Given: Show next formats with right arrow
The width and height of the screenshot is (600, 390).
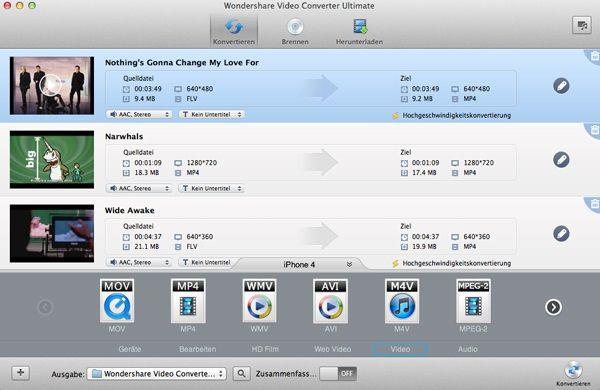Looking at the screenshot, I should coord(553,307).
